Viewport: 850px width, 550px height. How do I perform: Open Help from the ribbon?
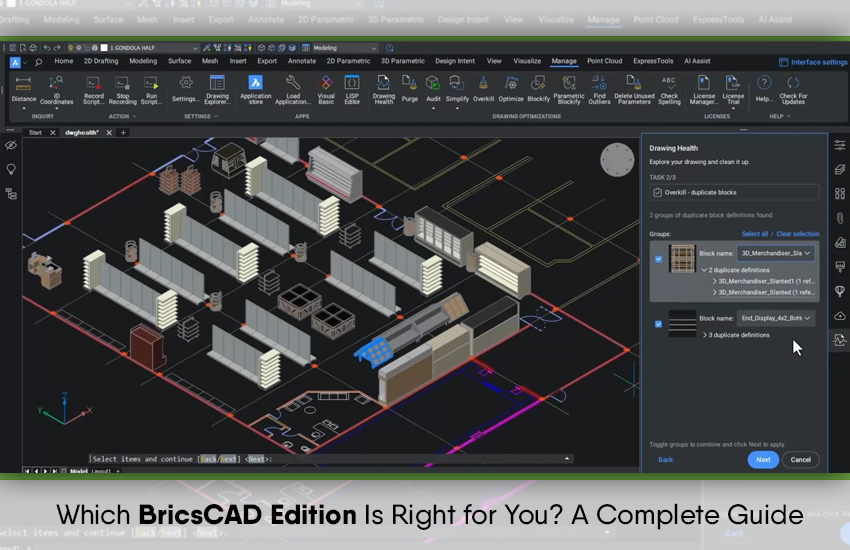[764, 89]
